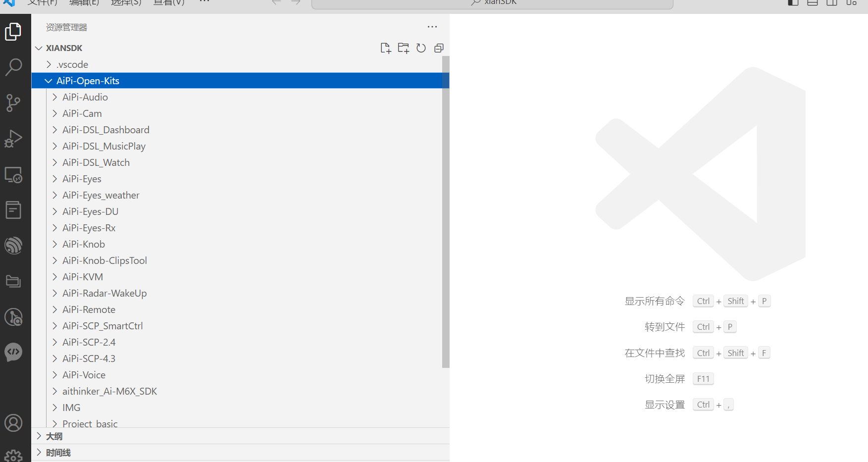Image resolution: width=868 pixels, height=462 pixels.
Task: Expand the AiPi-KVM folder chevron
Action: point(54,277)
